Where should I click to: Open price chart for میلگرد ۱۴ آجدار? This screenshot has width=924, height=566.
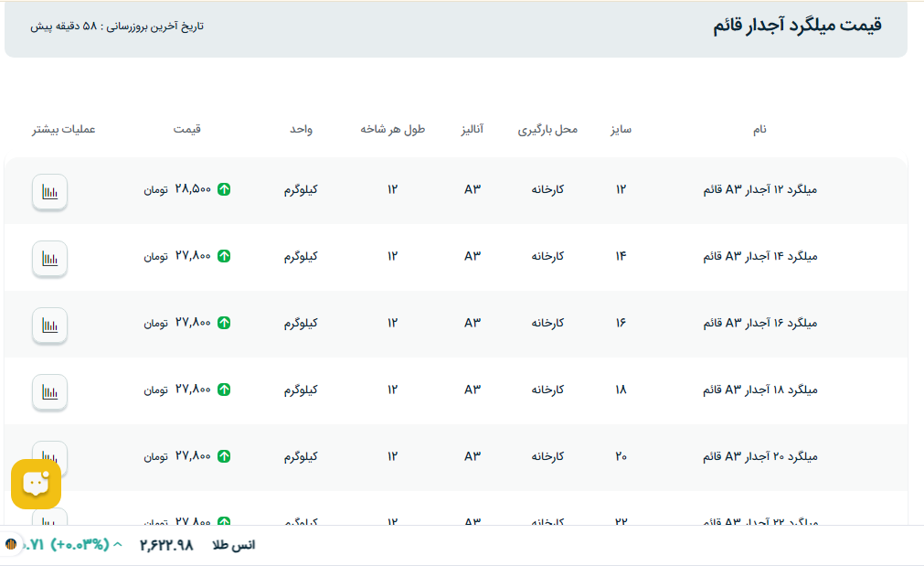(50, 258)
